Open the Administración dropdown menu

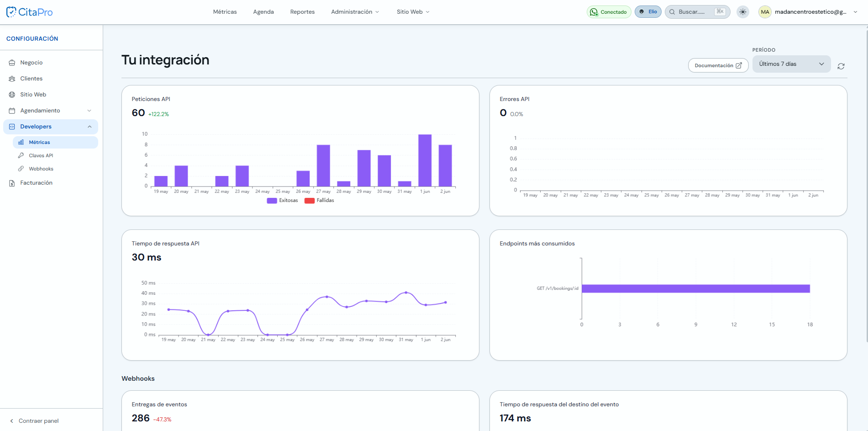click(x=355, y=12)
